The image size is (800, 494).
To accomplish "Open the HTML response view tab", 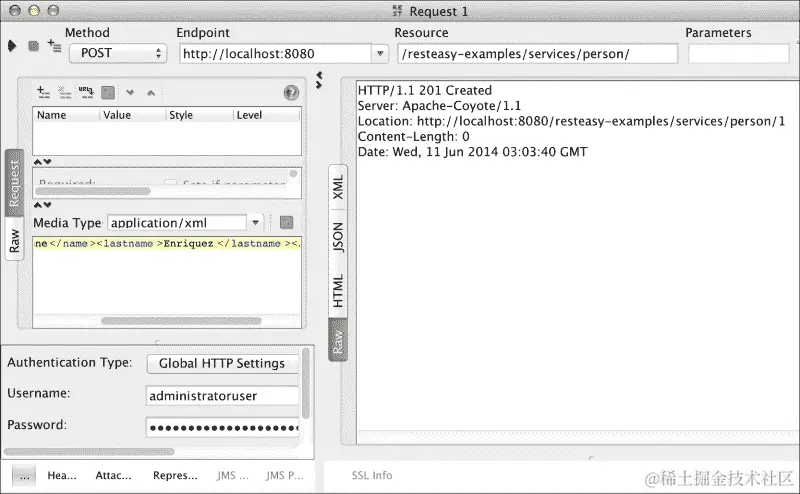I will coord(338,291).
